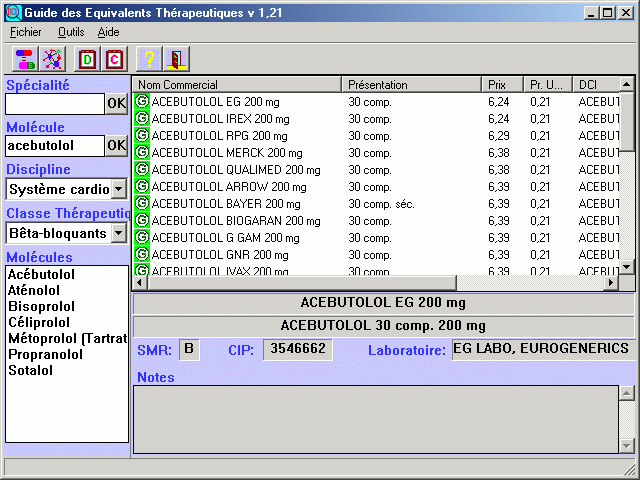Open the Aide menu
Screen dimensions: 640x480
click(109, 32)
